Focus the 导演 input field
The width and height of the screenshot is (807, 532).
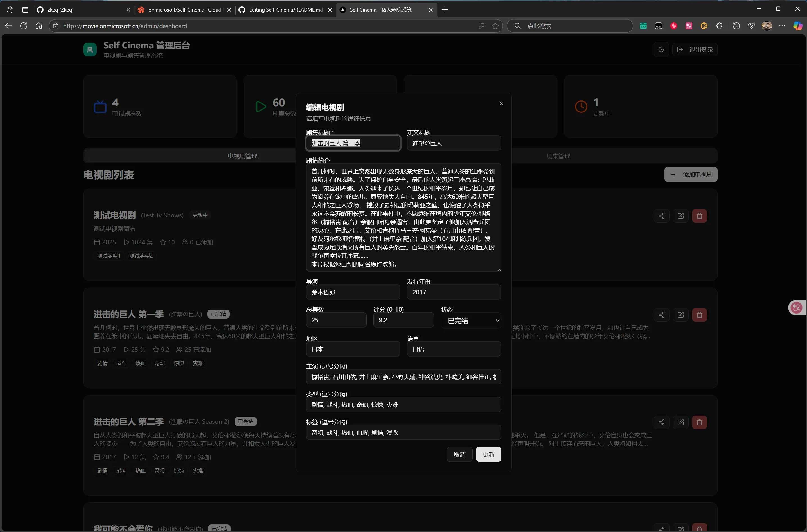pos(353,292)
